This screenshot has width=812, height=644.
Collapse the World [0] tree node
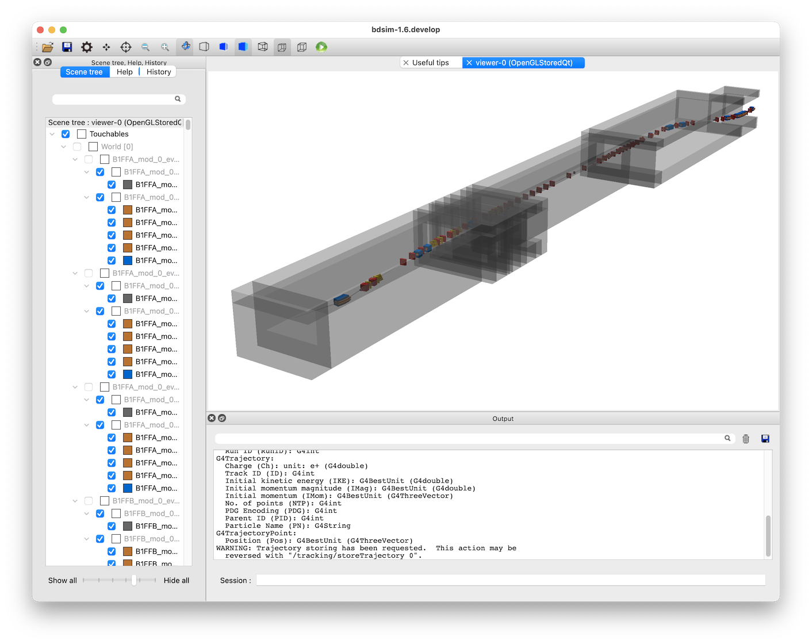point(64,147)
